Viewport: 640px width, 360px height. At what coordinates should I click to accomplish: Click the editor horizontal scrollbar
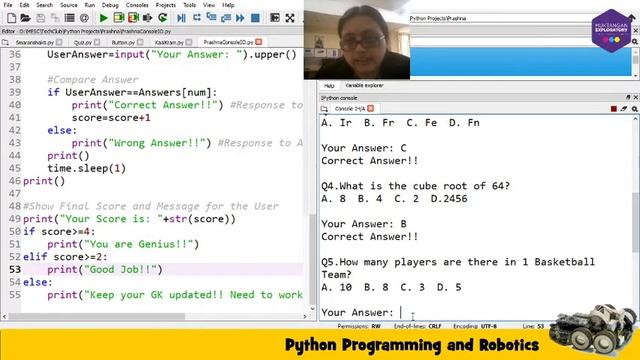(97, 316)
